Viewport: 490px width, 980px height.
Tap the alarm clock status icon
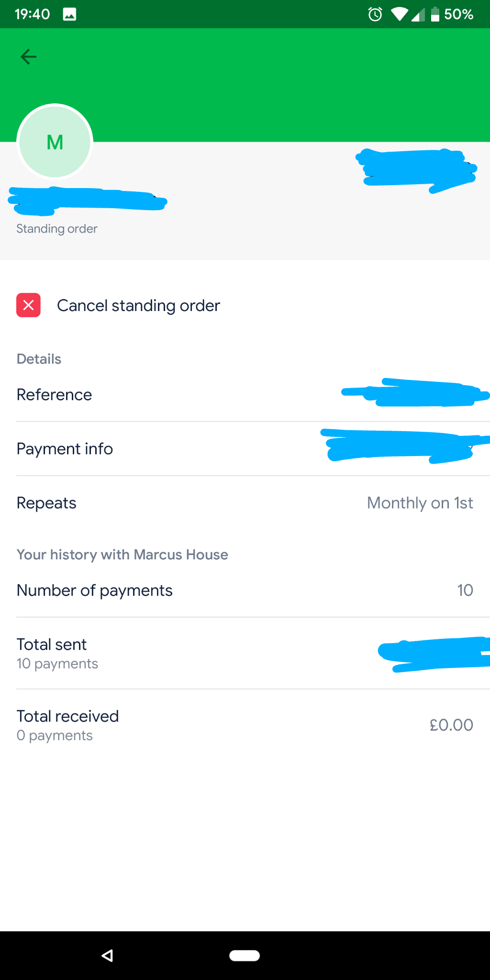coord(375,14)
